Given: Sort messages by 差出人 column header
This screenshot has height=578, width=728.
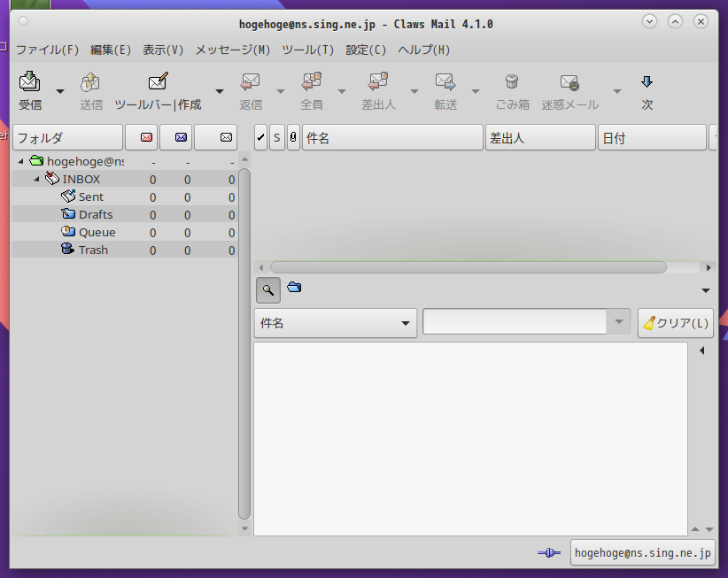Looking at the screenshot, I should [x=540, y=137].
